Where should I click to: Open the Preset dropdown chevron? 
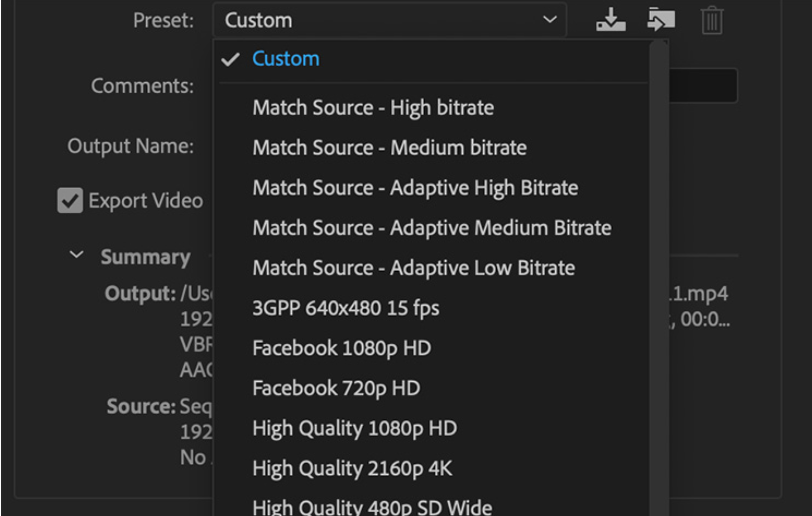pos(549,20)
